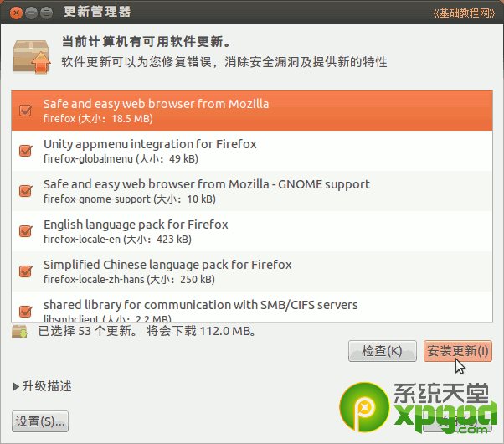Toggle the firefox-gnome-support checkbox

25,191
